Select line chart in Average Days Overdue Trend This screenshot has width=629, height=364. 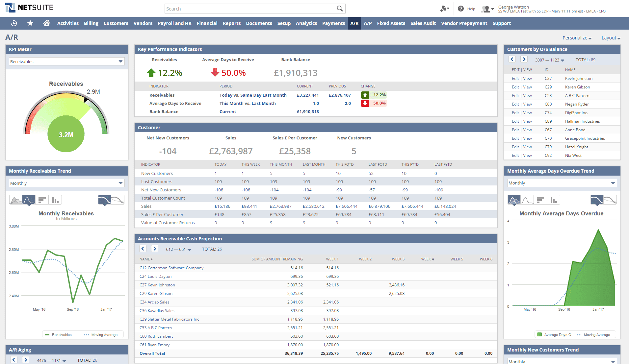[527, 200]
